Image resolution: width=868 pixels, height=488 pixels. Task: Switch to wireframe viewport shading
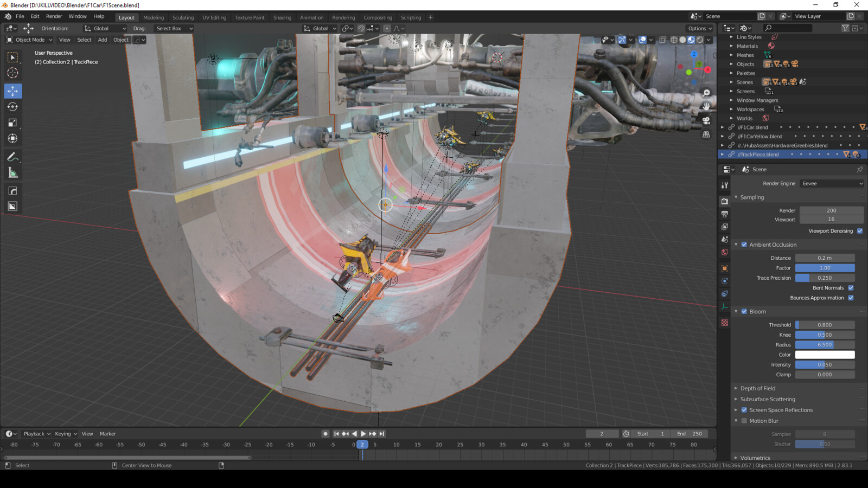click(x=674, y=40)
